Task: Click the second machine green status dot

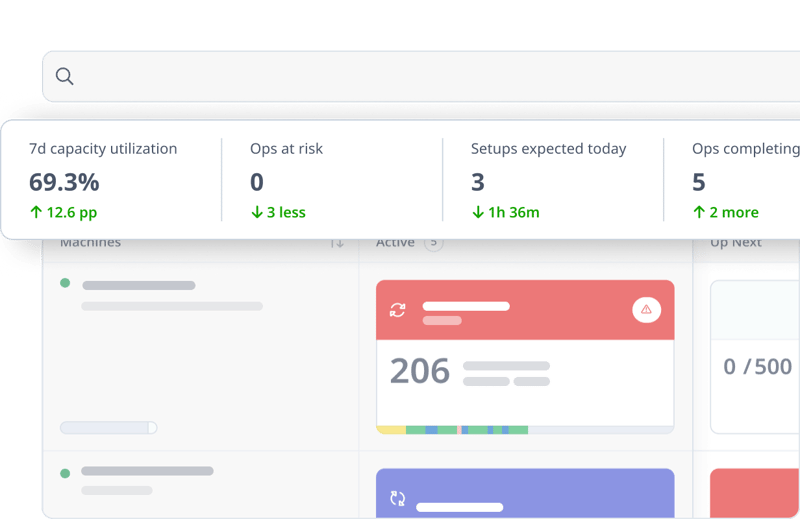Action: (x=65, y=473)
